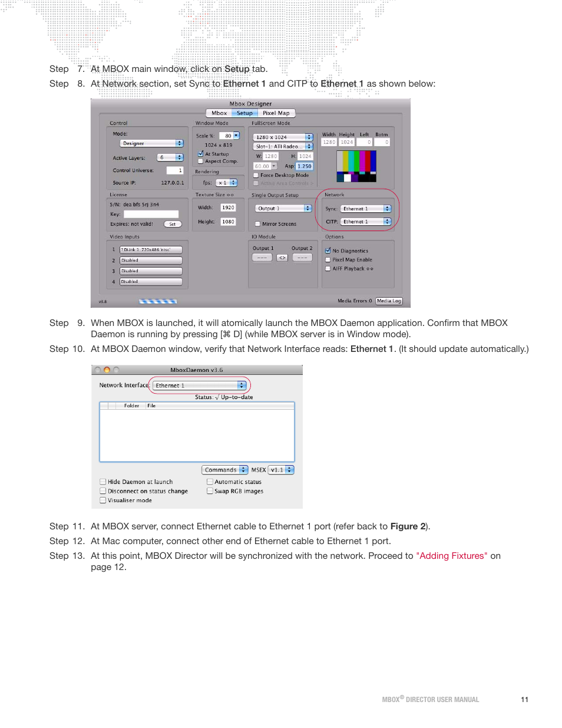Enable Swap RGB images checkbox
This screenshot has width=562, height=728.
click(x=210, y=490)
